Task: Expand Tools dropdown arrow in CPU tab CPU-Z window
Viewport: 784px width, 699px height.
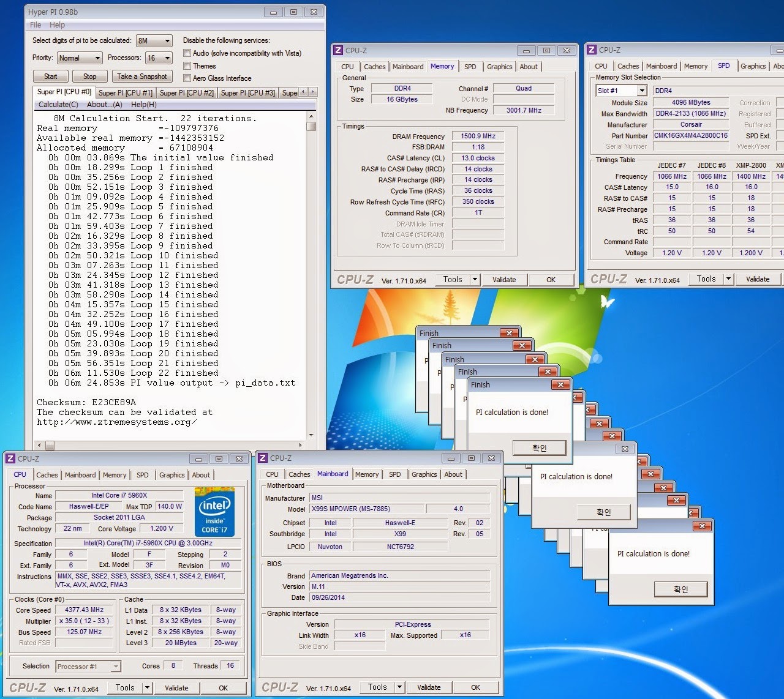Action: (147, 688)
